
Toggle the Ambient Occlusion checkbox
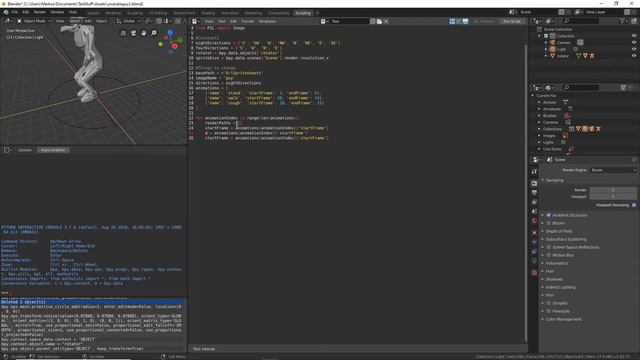549,215
